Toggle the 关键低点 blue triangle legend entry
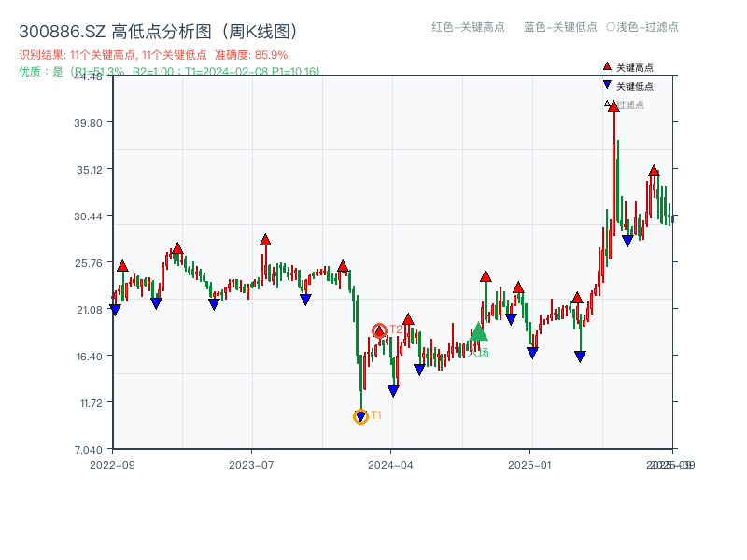747x560 pixels. pyautogui.click(x=628, y=86)
